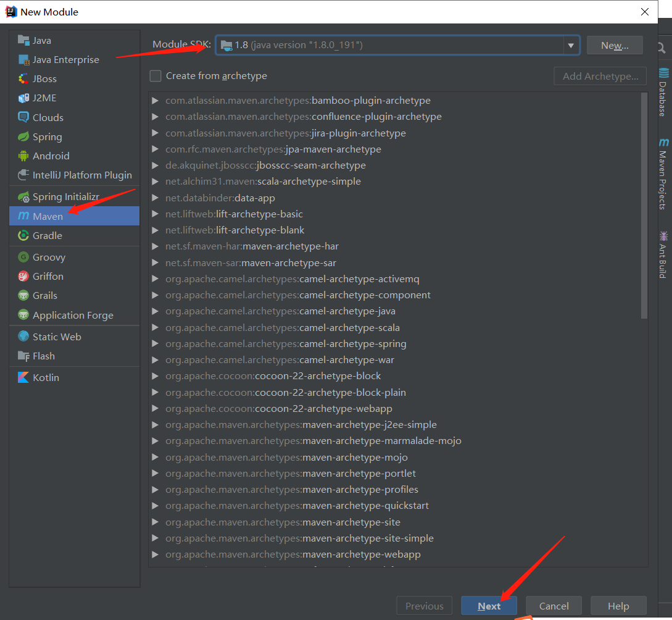The height and width of the screenshot is (620, 672).
Task: Click the Spring Initializr icon
Action: pyautogui.click(x=23, y=197)
